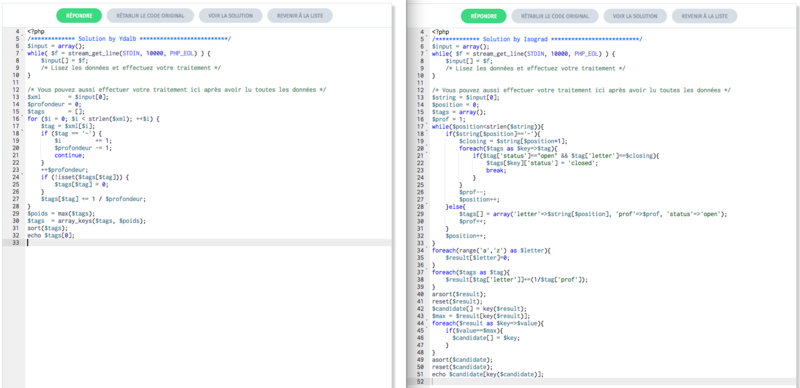The width and height of the screenshot is (800, 388).
Task: Collapse the foreach $tags fold at line 37, right editor
Action: (x=427, y=271)
